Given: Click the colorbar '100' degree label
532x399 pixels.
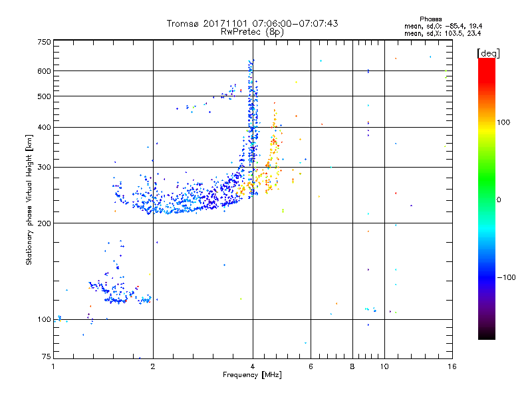Looking at the screenshot, I should (503, 122).
